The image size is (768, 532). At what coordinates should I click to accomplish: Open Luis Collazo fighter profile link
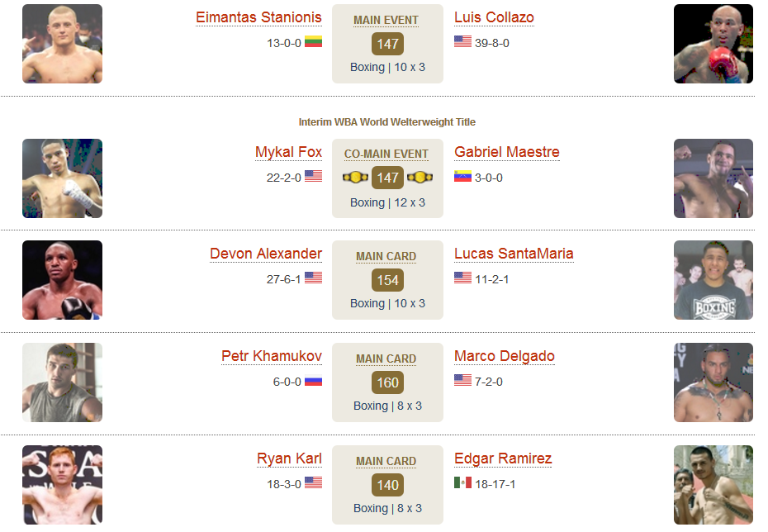point(494,17)
